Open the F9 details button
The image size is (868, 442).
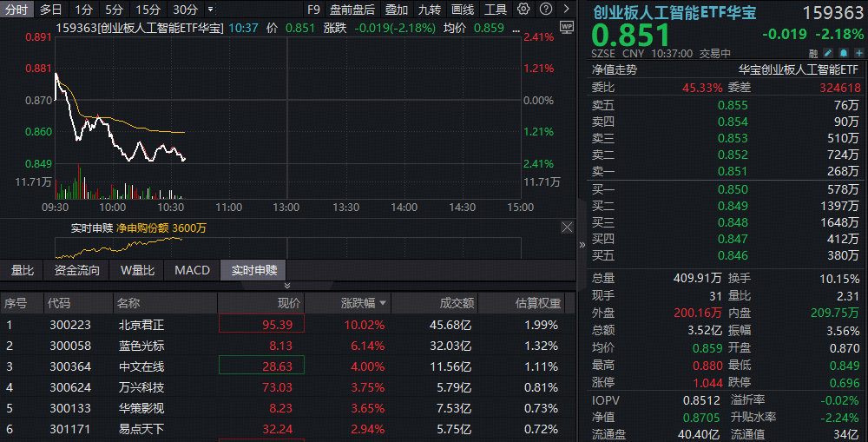(313, 10)
